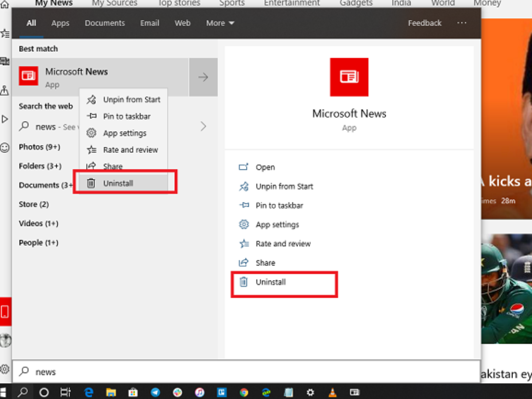This screenshot has width=532, height=399.
Task: Select Pin to taskbar in context menu
Action: point(126,116)
